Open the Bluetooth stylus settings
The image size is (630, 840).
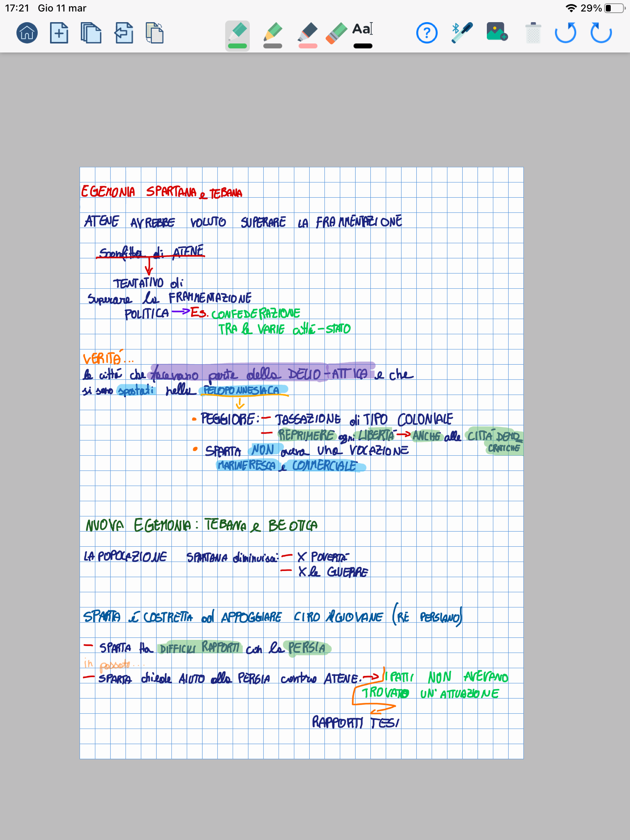coord(462,33)
